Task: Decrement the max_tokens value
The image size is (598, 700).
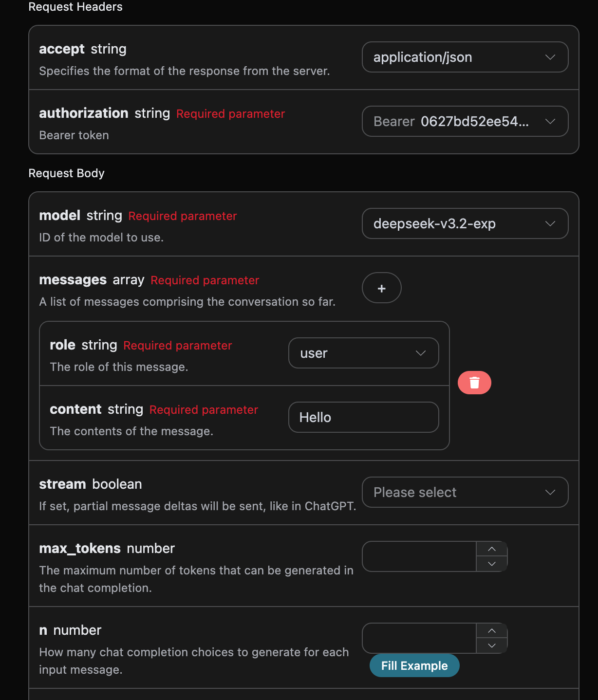Action: (492, 564)
